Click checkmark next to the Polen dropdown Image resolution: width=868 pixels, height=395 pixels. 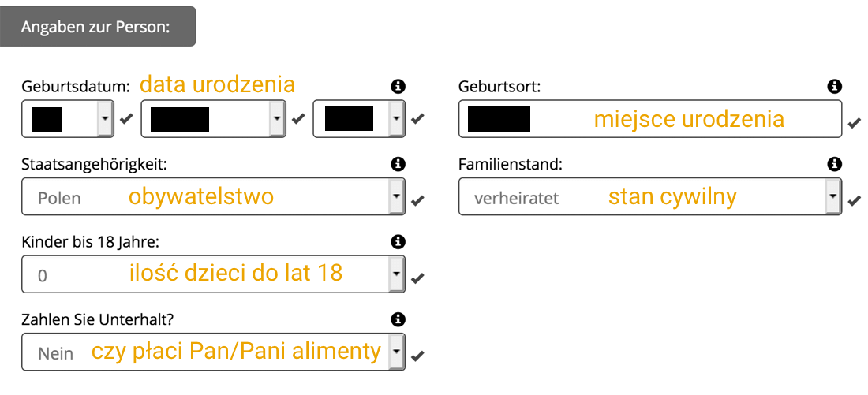point(417,200)
